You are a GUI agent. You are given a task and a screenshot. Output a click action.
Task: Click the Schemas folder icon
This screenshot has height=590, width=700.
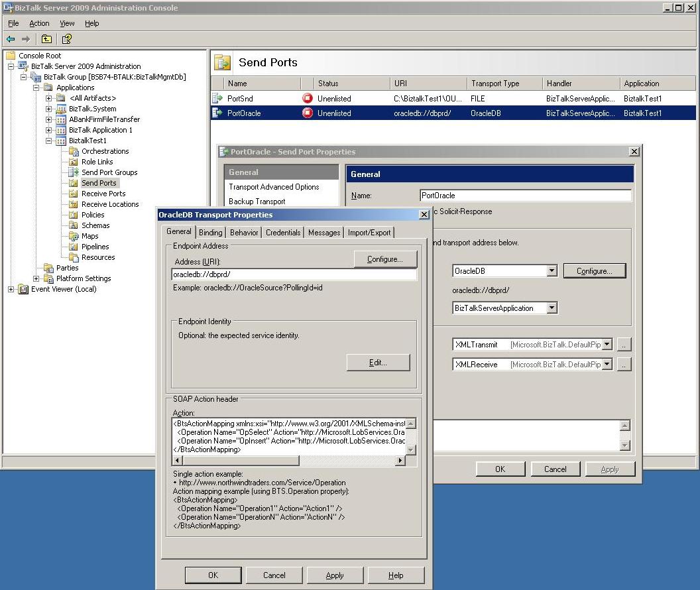click(74, 225)
